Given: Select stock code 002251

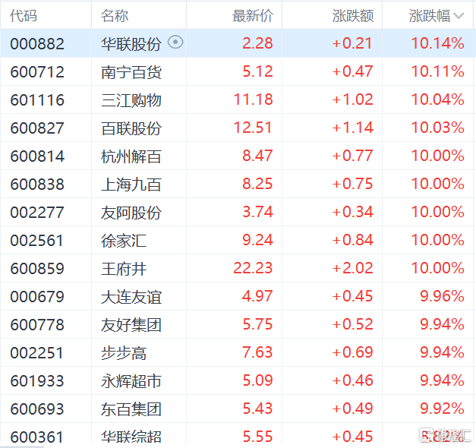Looking at the screenshot, I should 36,353.
